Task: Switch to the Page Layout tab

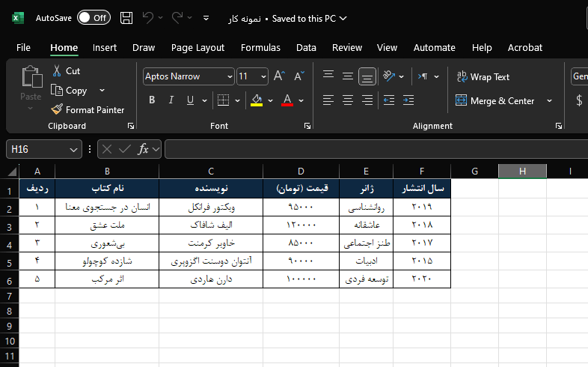Action: pyautogui.click(x=197, y=48)
